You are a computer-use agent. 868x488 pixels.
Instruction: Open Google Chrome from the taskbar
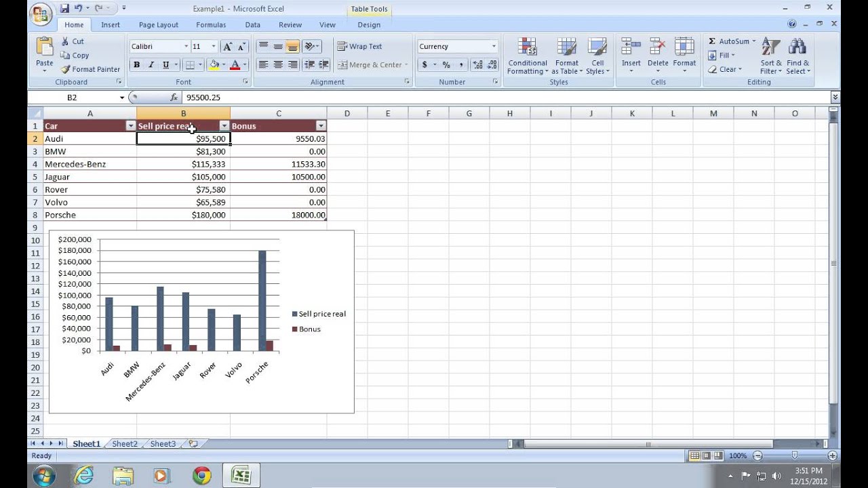tap(201, 475)
